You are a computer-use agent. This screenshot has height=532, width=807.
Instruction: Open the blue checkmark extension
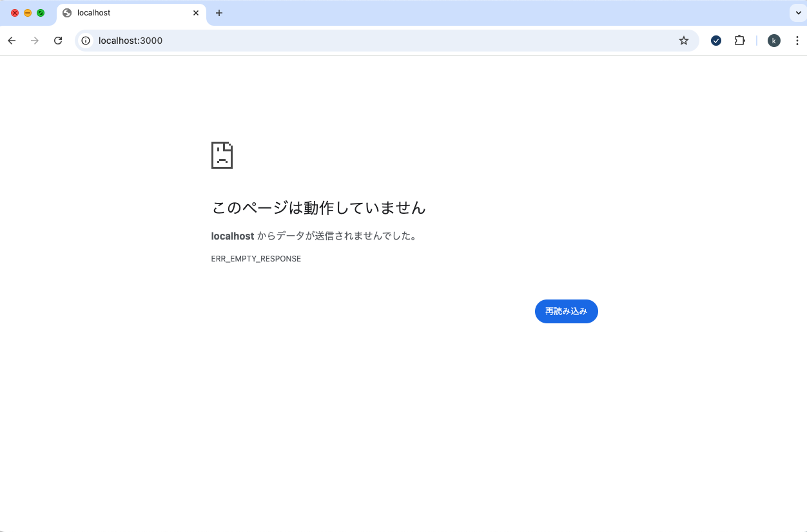point(716,41)
